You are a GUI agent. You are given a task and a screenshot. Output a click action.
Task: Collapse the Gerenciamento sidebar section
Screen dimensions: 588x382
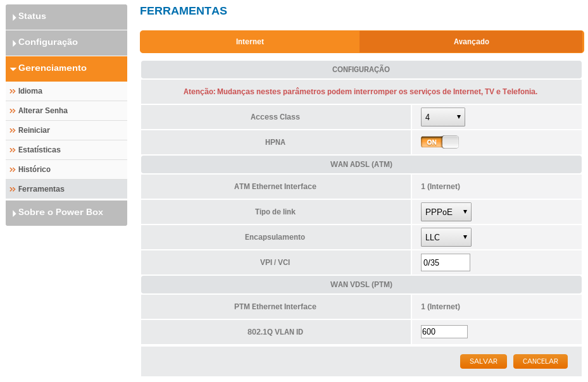click(x=66, y=68)
